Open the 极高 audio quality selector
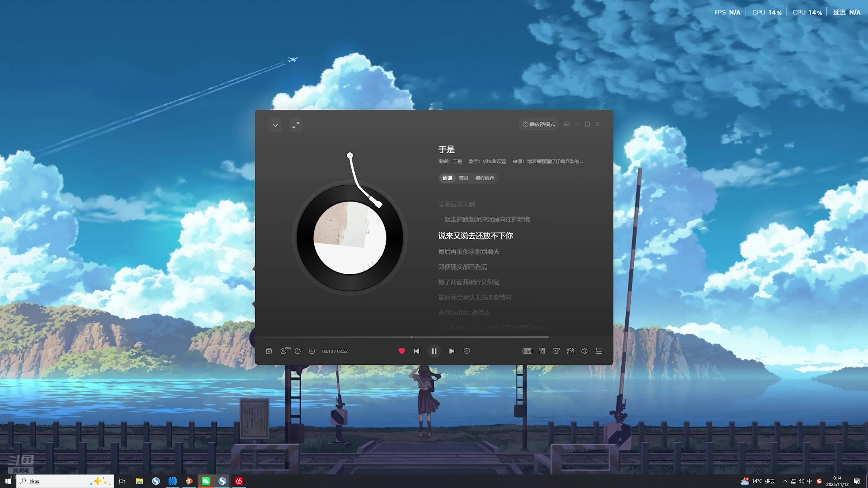This screenshot has height=488, width=868. point(527,351)
